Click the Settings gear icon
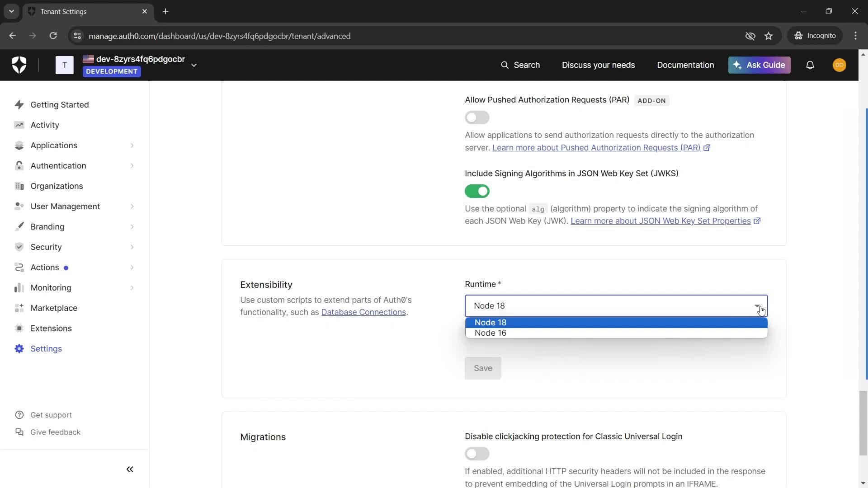The width and height of the screenshot is (868, 488). point(19,349)
